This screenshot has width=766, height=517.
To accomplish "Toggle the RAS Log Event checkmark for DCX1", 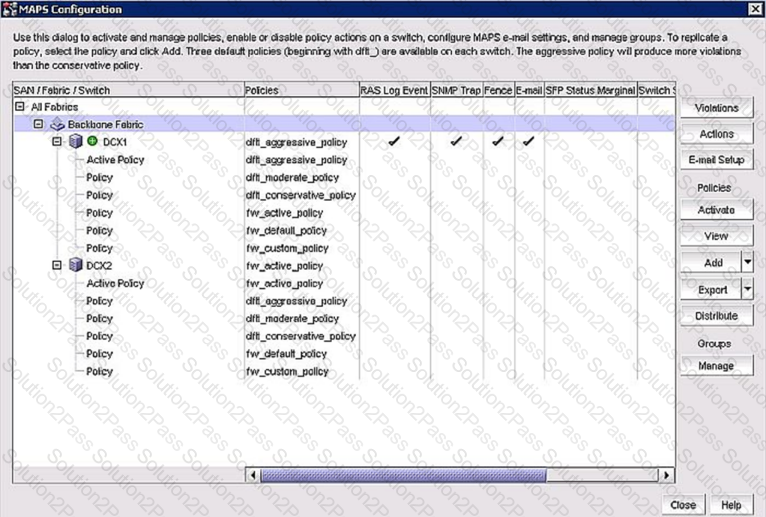I will (x=394, y=141).
